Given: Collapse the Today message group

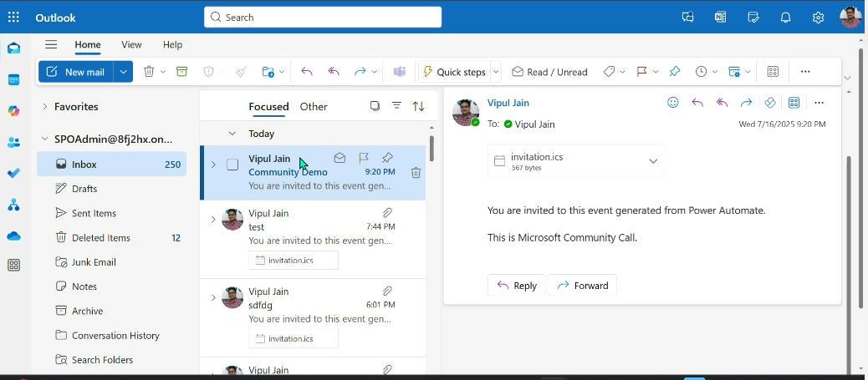Looking at the screenshot, I should (232, 134).
